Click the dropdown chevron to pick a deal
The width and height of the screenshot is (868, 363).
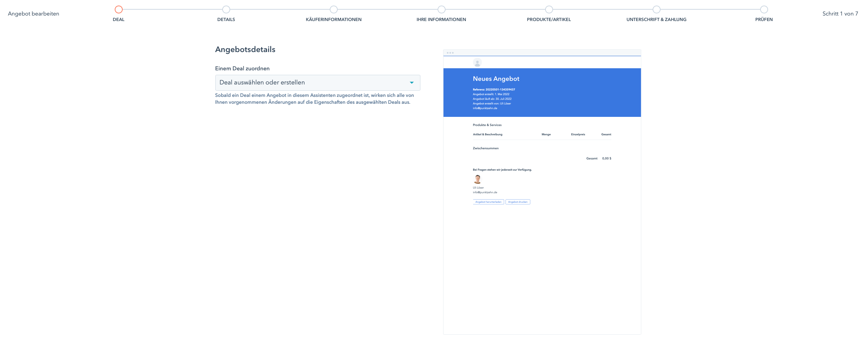[x=411, y=82]
